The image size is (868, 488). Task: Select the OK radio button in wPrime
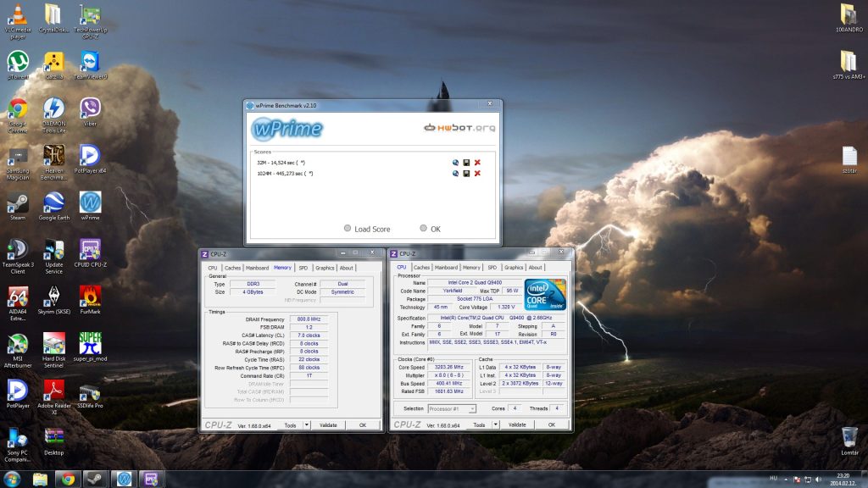[x=424, y=228]
